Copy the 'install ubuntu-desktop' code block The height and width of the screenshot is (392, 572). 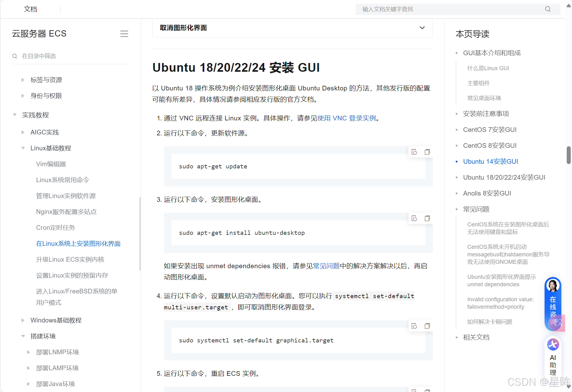coord(427,218)
